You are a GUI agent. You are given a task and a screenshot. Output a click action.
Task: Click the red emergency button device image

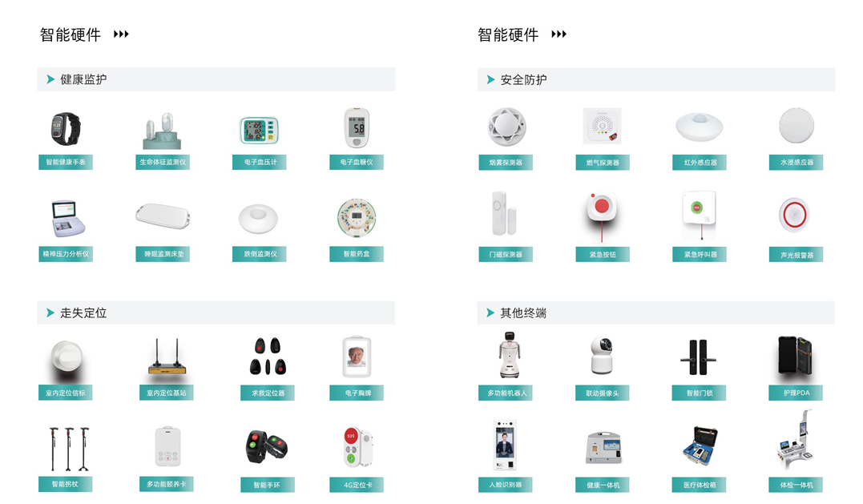602,210
